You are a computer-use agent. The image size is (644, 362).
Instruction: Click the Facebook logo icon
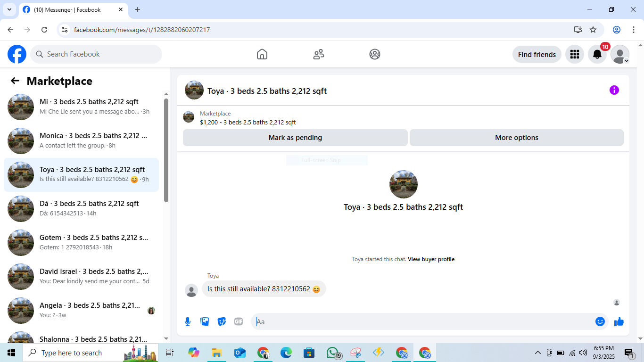17,54
